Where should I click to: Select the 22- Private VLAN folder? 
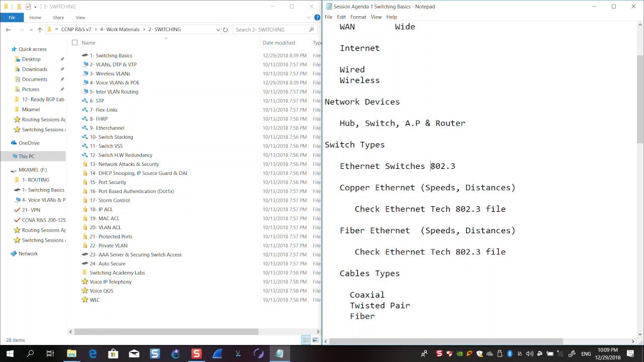[x=108, y=246]
